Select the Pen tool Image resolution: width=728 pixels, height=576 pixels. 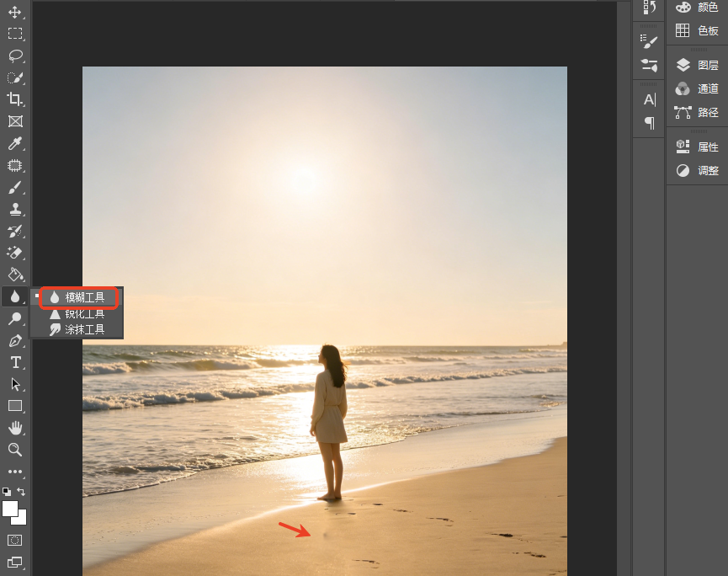tap(15, 340)
